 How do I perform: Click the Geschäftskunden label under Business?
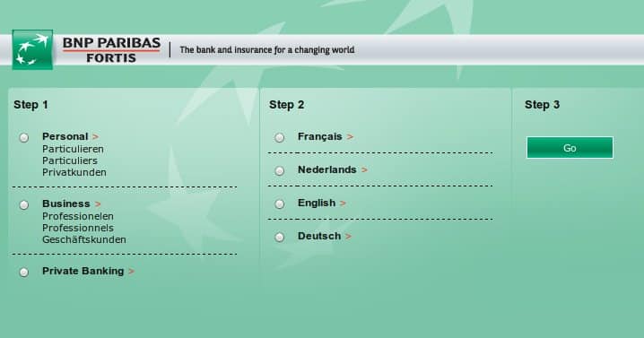[84, 240]
